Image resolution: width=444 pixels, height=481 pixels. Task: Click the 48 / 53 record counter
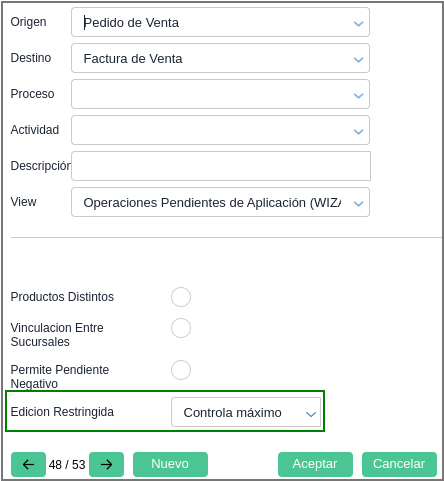[67, 464]
